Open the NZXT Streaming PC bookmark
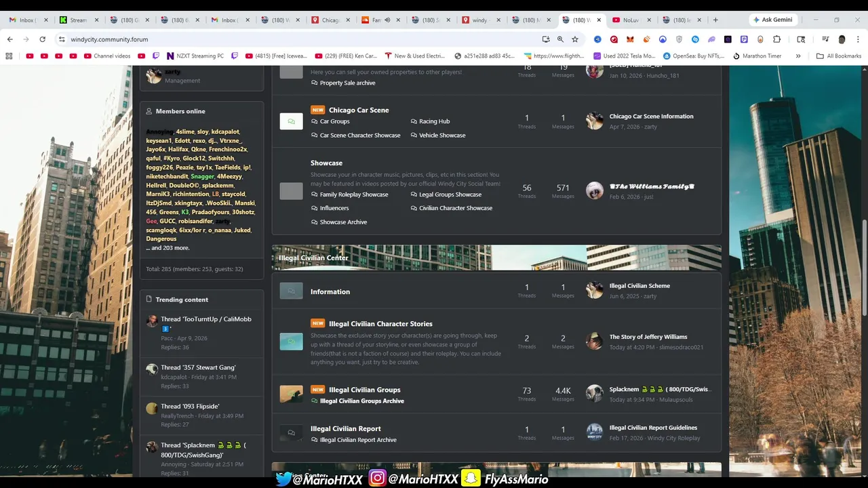The image size is (868, 488). 194,56
